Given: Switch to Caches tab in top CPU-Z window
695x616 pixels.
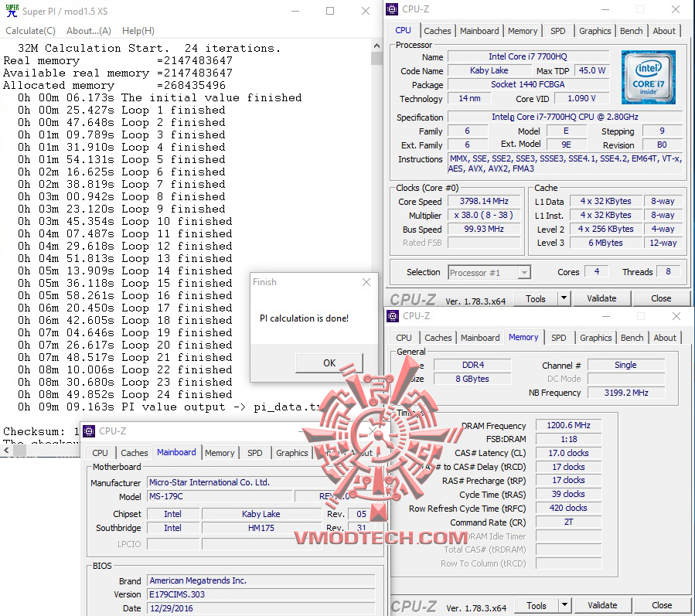Looking at the screenshot, I should pyautogui.click(x=437, y=31).
